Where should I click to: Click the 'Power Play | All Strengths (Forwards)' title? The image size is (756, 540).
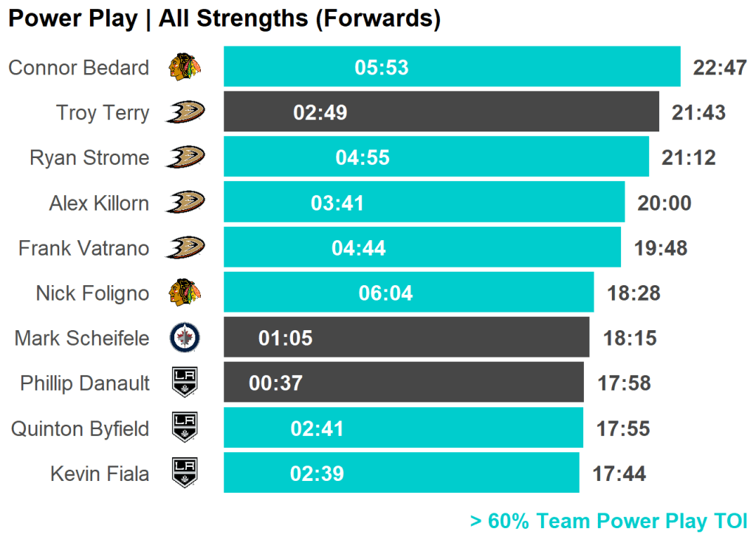pyautogui.click(x=224, y=19)
